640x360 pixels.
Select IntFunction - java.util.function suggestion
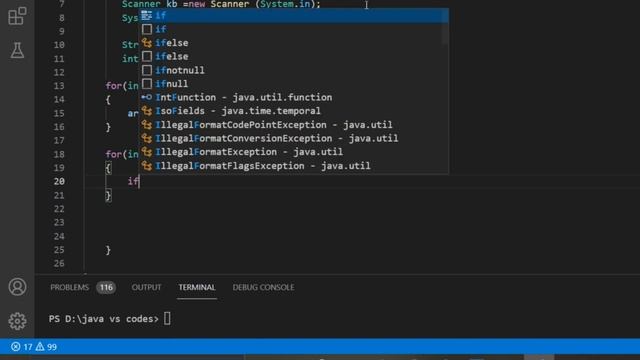[x=294, y=97]
